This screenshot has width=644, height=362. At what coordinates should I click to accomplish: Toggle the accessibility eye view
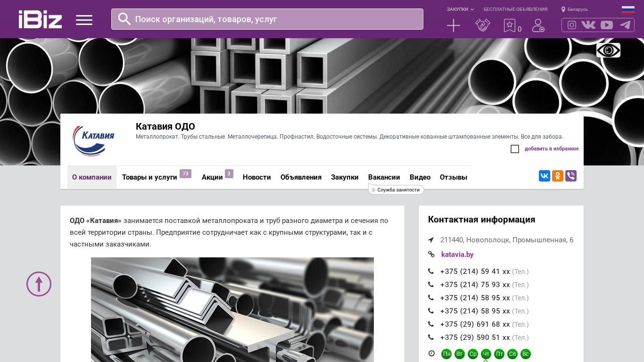tap(608, 50)
